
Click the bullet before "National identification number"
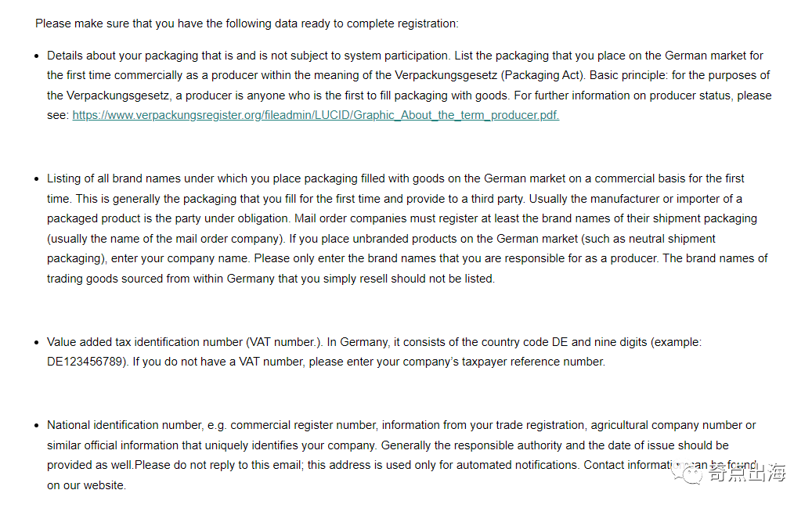click(37, 426)
